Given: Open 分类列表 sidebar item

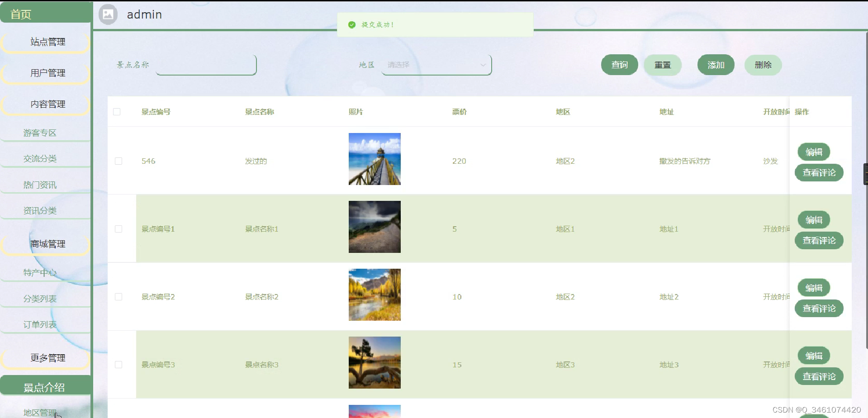Looking at the screenshot, I should 45,299.
